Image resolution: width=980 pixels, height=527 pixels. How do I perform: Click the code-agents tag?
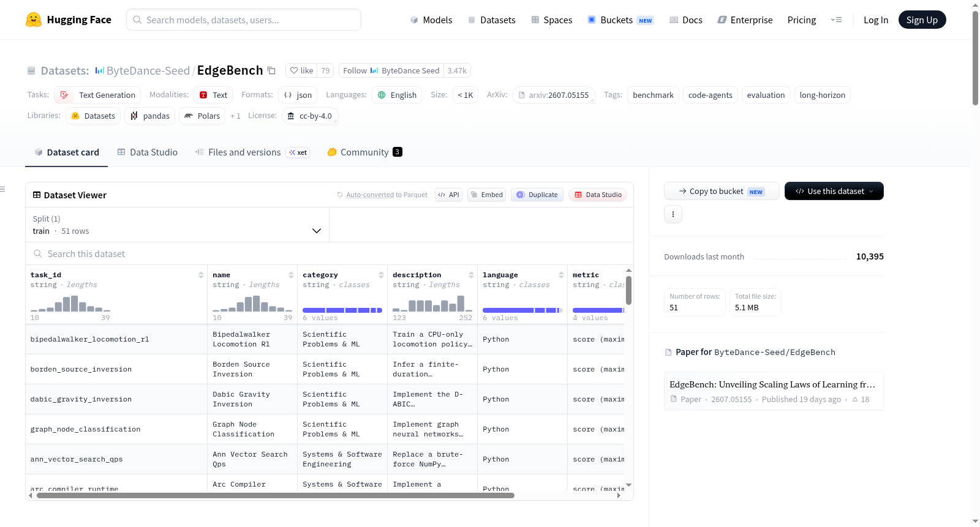pyautogui.click(x=710, y=95)
